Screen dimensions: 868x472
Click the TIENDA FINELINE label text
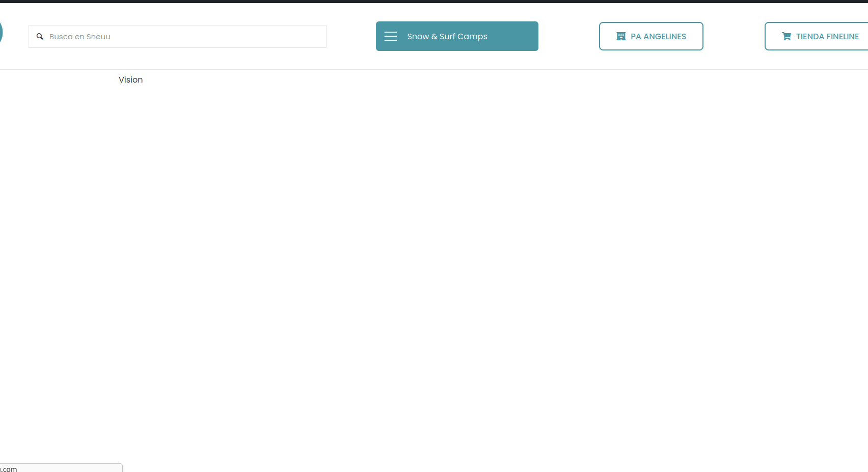point(827,36)
